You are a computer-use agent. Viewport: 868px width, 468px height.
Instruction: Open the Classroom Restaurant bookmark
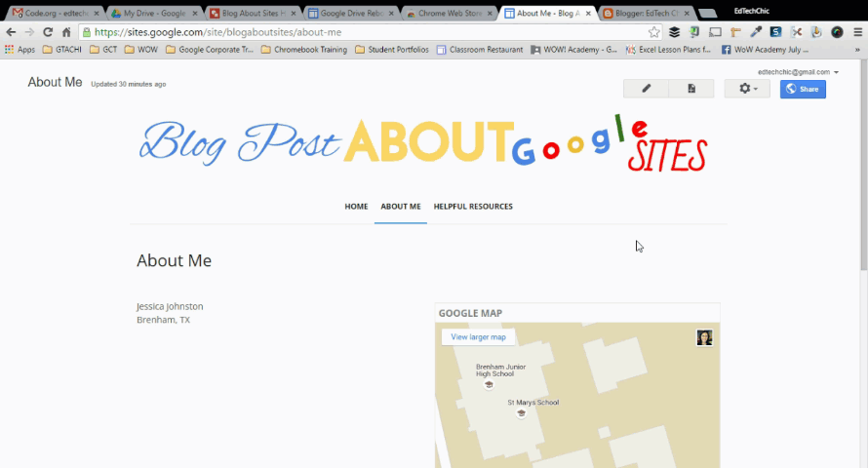pos(480,50)
